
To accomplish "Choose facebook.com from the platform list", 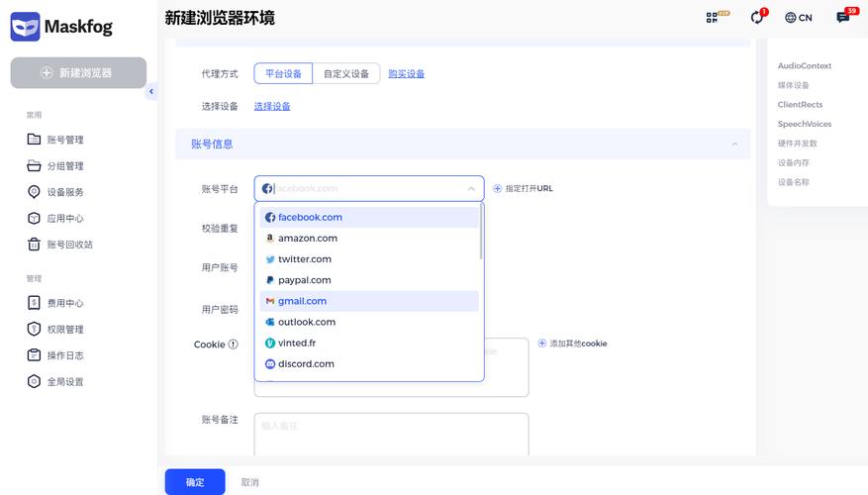I will pos(369,217).
